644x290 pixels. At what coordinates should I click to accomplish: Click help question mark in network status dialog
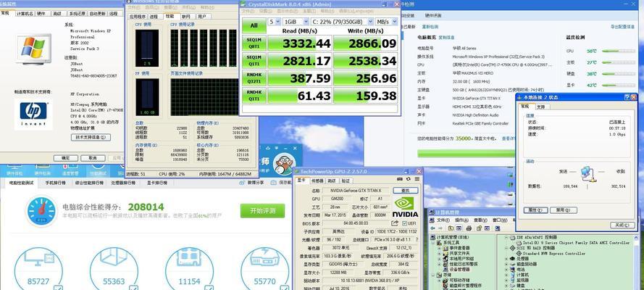[627, 97]
